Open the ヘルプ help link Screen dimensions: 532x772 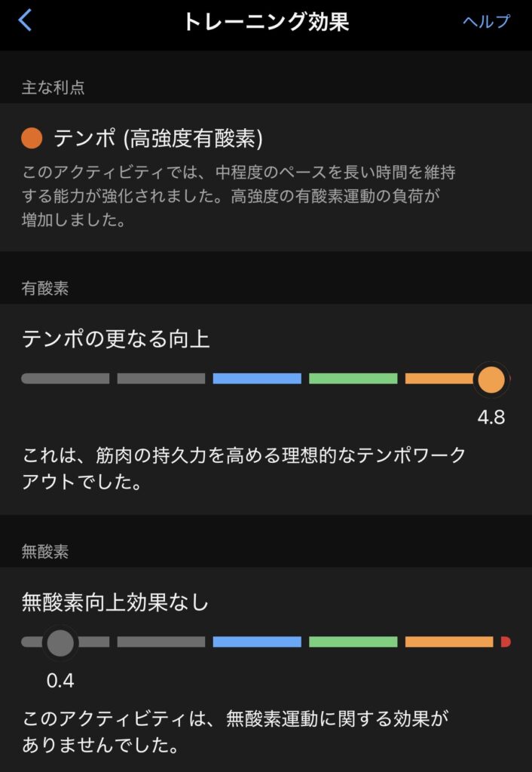pyautogui.click(x=486, y=21)
